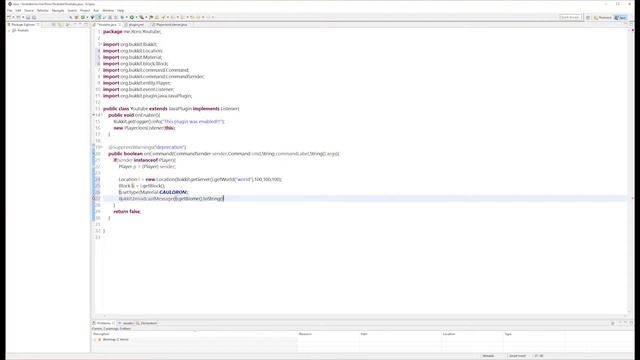Sort Problems by Description column

(195, 334)
